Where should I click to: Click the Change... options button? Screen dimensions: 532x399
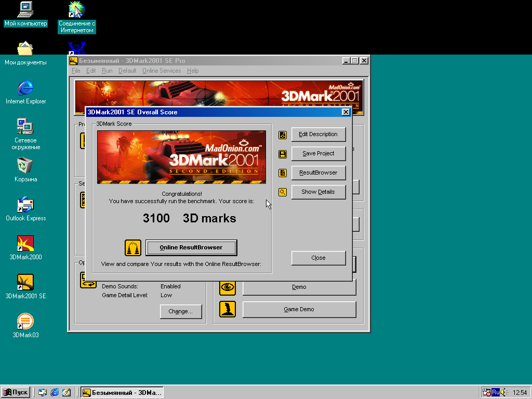(180, 312)
